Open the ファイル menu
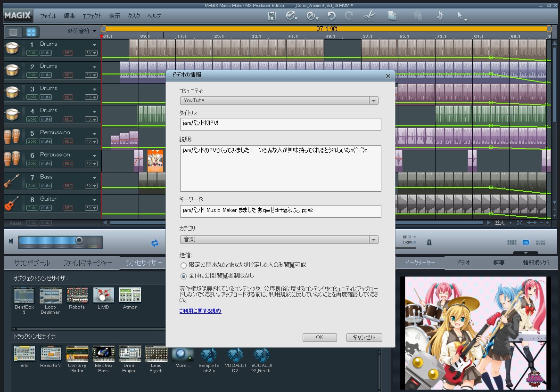Screen dimensions: 560x392 48,16
